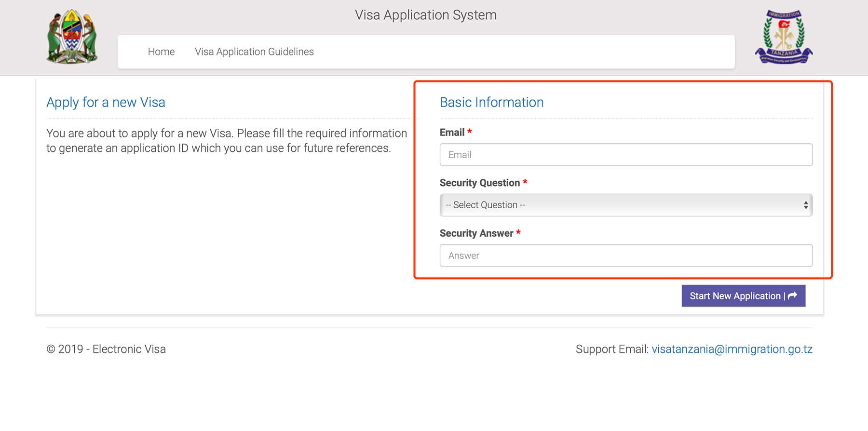The image size is (868, 431).
Task: Click the Security Question label
Action: point(479,183)
